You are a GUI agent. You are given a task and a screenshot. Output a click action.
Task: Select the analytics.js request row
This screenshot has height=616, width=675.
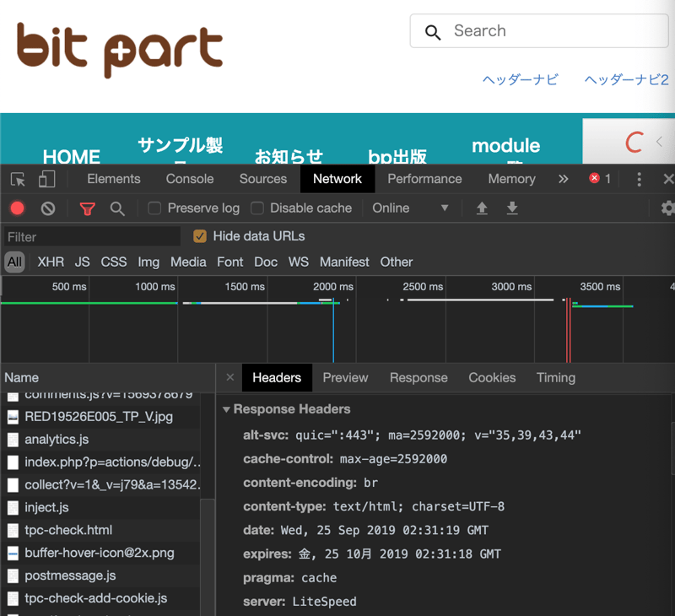[x=57, y=440]
